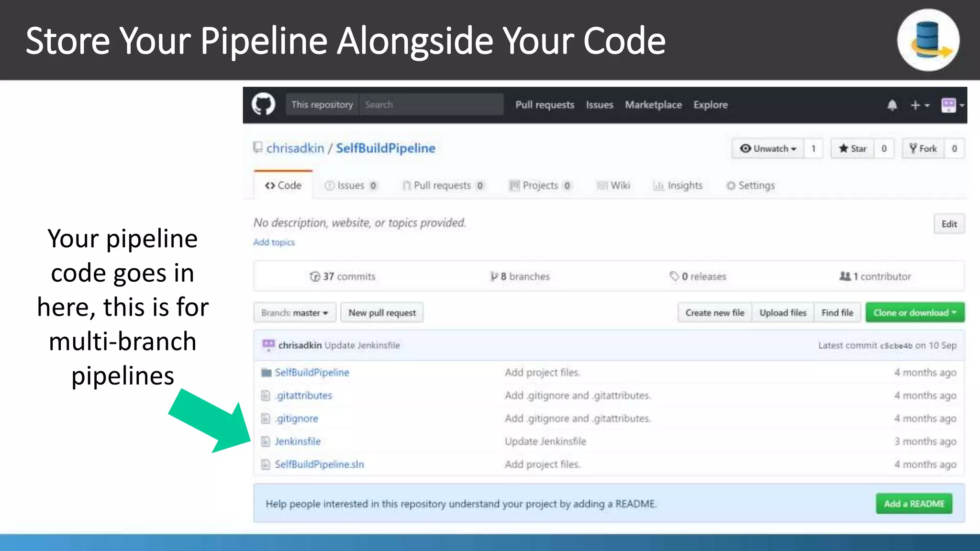Viewport: 980px width, 551px height.
Task: Click the book icon on Wiki tab
Action: (602, 186)
